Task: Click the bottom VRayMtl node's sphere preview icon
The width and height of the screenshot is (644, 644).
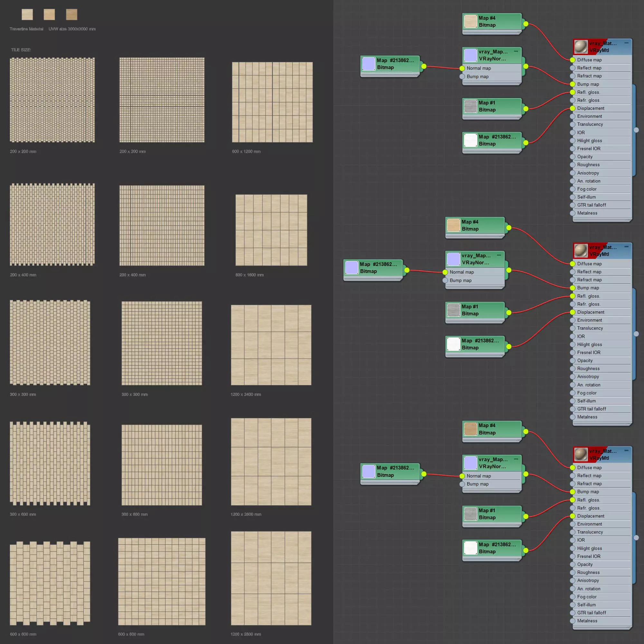Action: (581, 454)
